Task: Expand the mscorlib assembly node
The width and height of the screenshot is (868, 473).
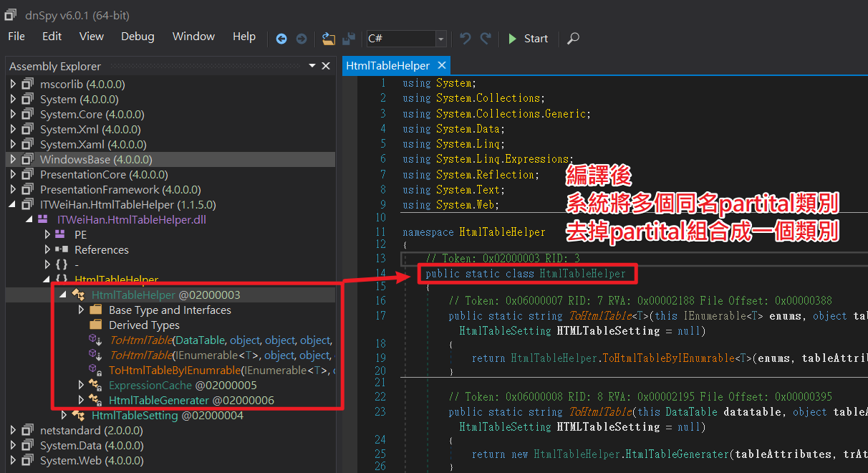Action: [13, 84]
